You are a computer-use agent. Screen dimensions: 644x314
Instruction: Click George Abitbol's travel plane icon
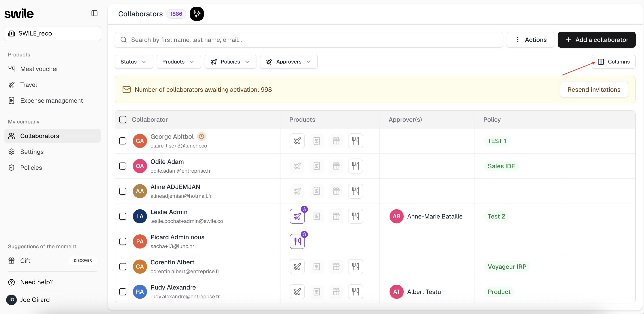click(x=297, y=141)
